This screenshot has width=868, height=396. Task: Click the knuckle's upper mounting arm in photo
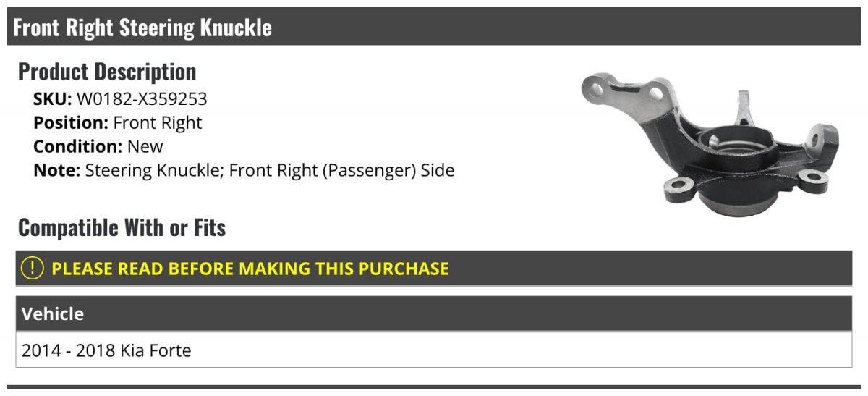click(626, 94)
